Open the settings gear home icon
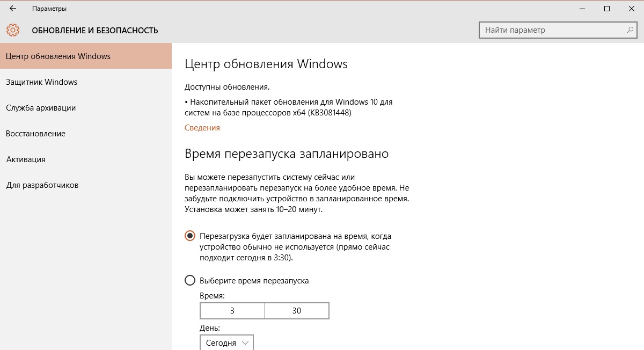The image size is (644, 350). 13,30
